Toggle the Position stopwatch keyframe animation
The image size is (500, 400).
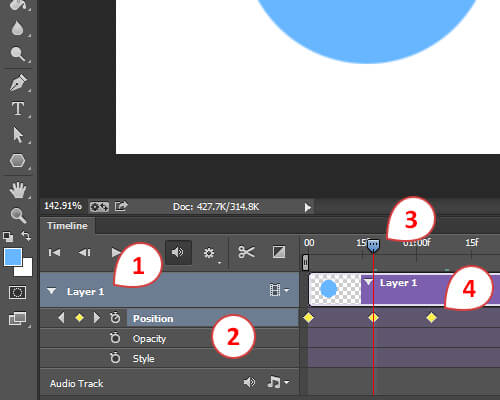[115, 318]
